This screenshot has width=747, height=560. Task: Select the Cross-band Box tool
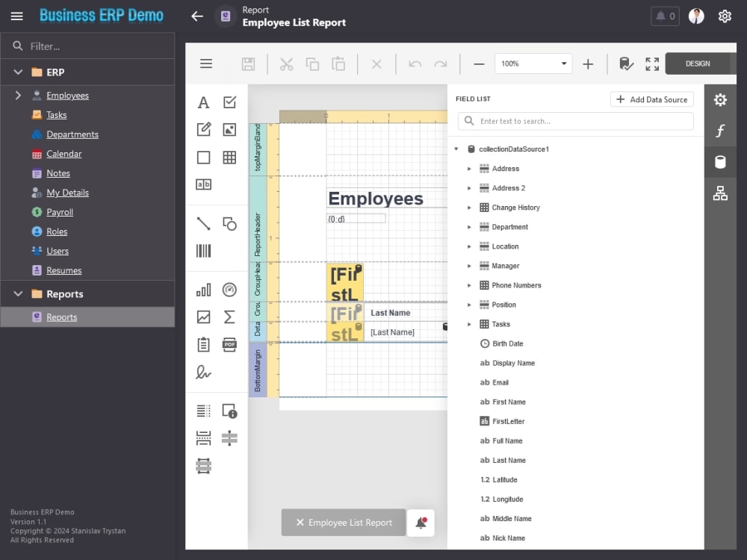tap(203, 466)
